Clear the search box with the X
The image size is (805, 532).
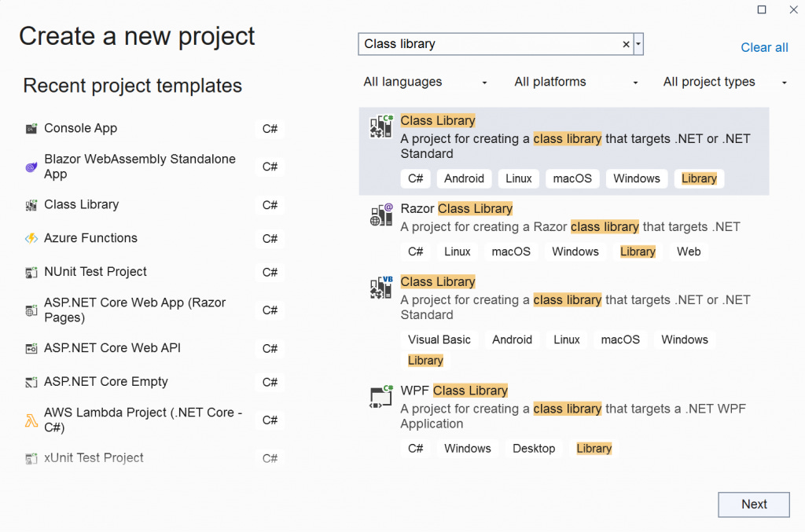pyautogui.click(x=626, y=44)
